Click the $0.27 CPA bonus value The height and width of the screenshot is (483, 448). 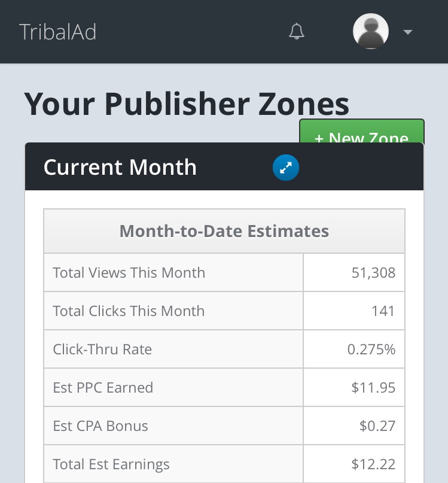click(377, 426)
